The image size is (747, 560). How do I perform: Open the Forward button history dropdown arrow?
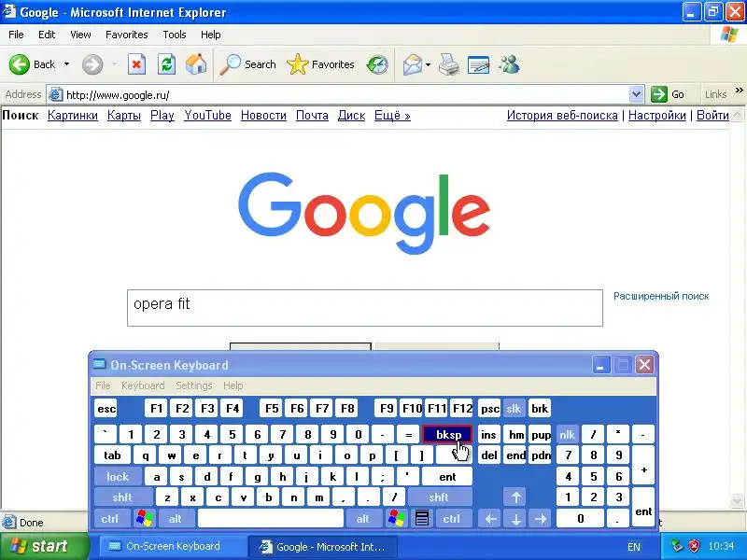[x=114, y=64]
